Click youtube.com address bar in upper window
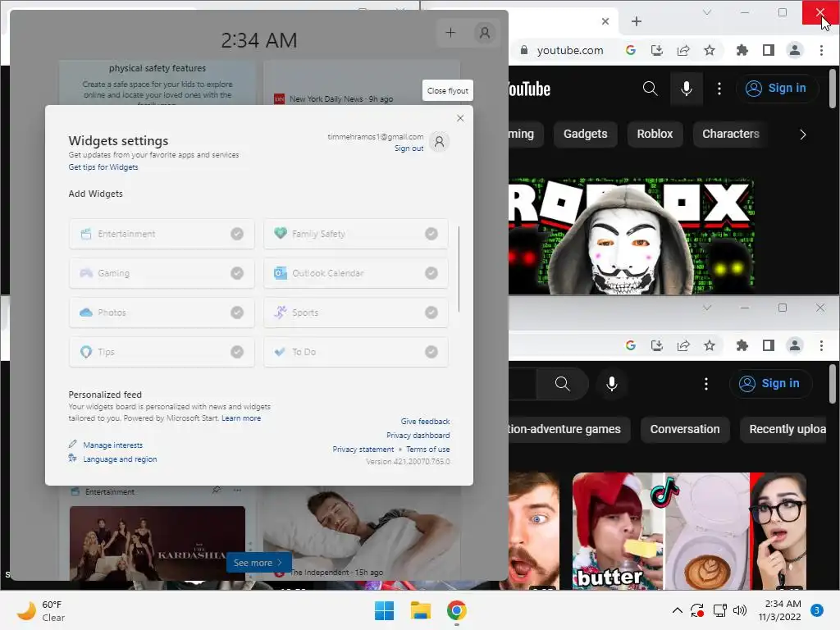Viewport: 840px width, 630px height. pos(570,50)
